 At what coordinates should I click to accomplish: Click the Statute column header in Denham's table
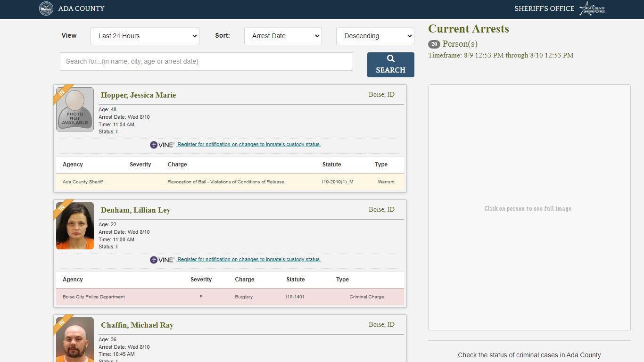click(296, 280)
